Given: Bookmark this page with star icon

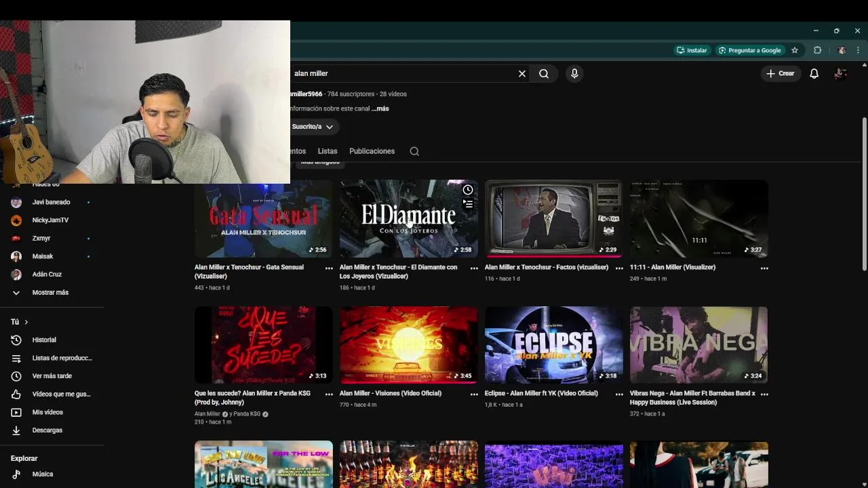Looking at the screenshot, I should [795, 50].
